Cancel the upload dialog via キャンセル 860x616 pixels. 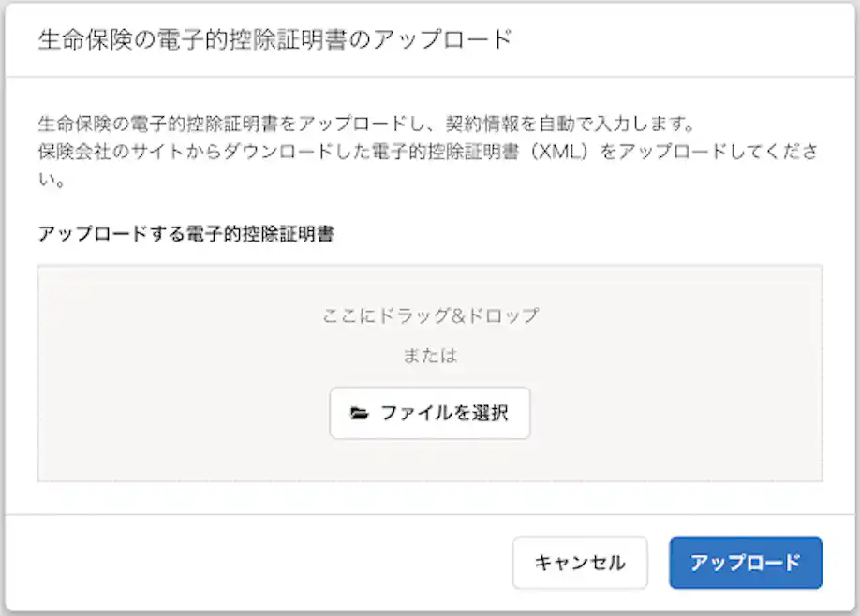click(x=580, y=563)
